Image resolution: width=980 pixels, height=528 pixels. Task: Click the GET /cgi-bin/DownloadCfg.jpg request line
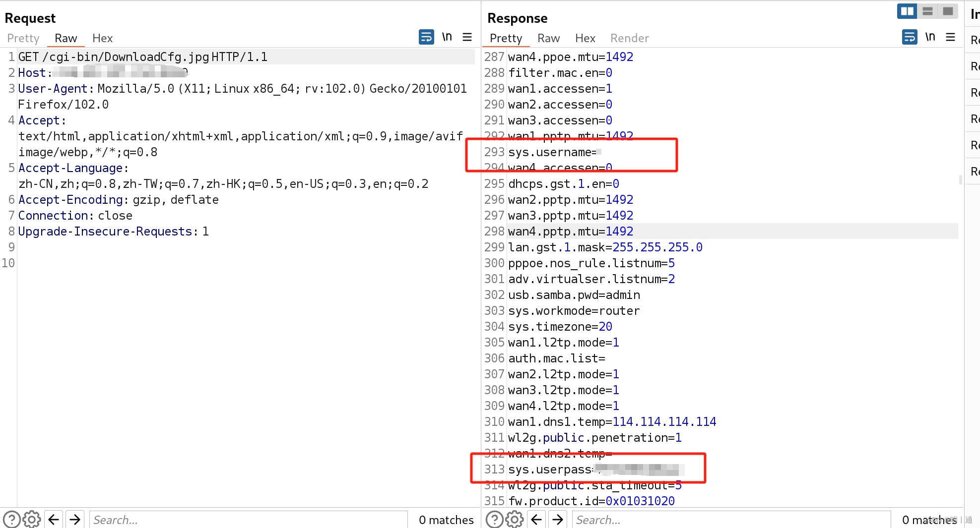(x=143, y=57)
